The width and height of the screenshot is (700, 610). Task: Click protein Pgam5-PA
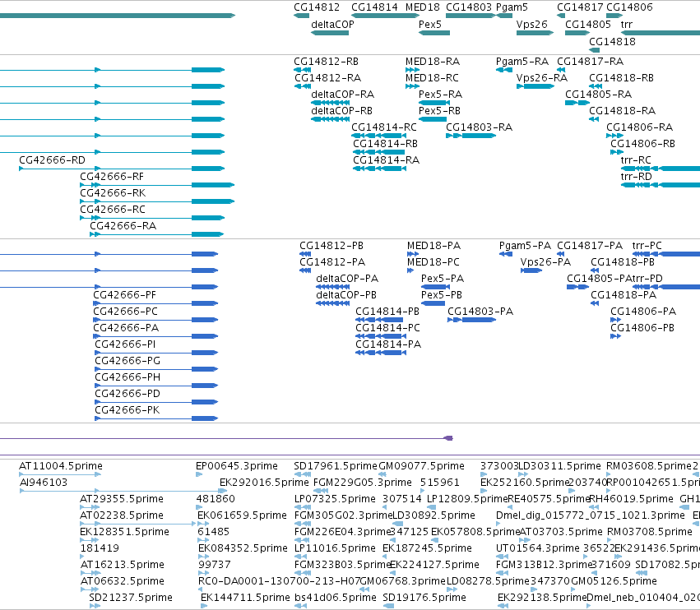coord(525,246)
